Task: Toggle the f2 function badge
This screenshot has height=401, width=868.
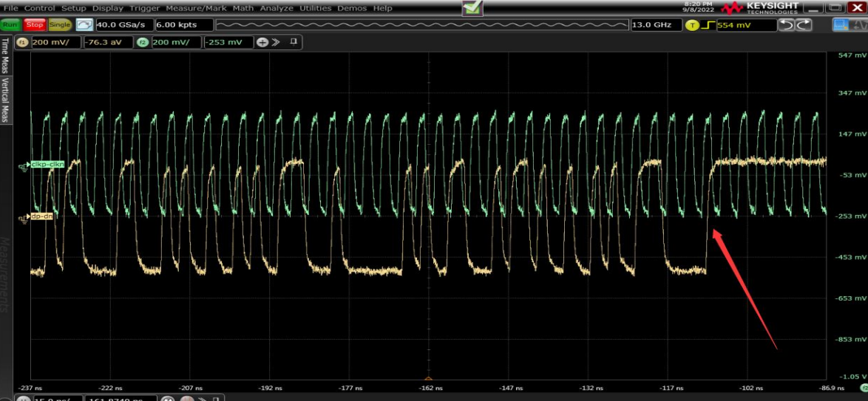Action: point(143,42)
